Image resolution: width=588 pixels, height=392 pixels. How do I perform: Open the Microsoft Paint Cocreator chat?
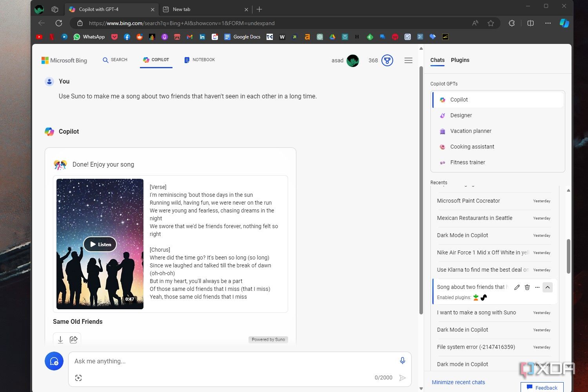pyautogui.click(x=494, y=201)
